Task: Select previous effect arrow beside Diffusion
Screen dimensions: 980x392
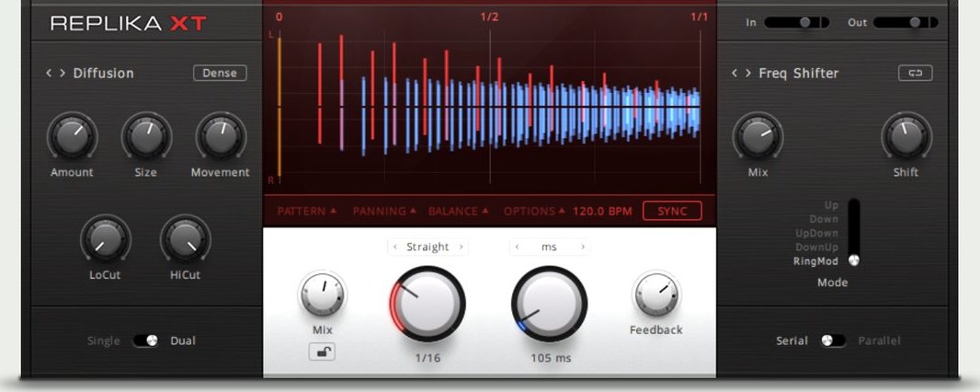Action: tap(49, 73)
